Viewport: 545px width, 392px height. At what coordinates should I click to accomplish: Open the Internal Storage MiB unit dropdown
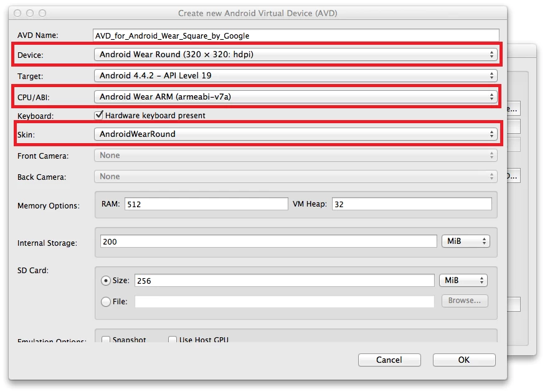pos(466,241)
